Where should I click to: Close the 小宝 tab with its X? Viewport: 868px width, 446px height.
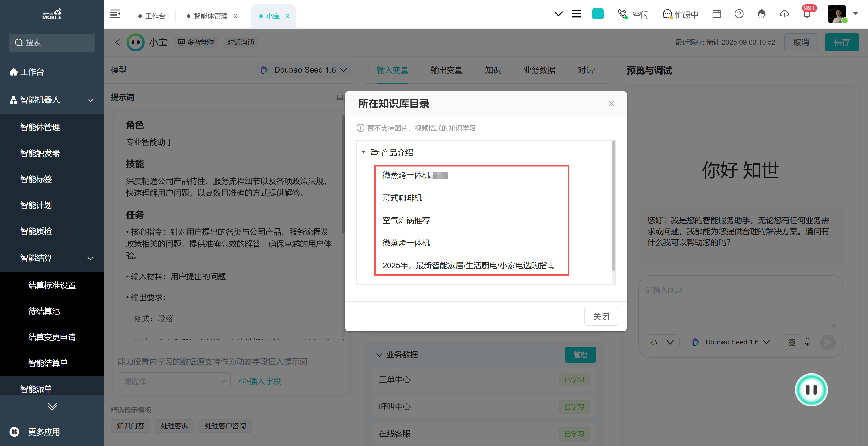[x=287, y=16]
